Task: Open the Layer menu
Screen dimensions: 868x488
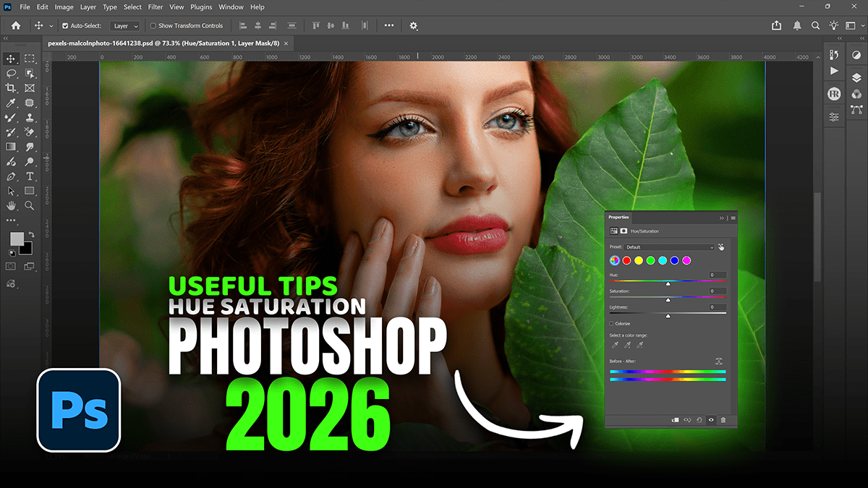Action: coord(88,7)
